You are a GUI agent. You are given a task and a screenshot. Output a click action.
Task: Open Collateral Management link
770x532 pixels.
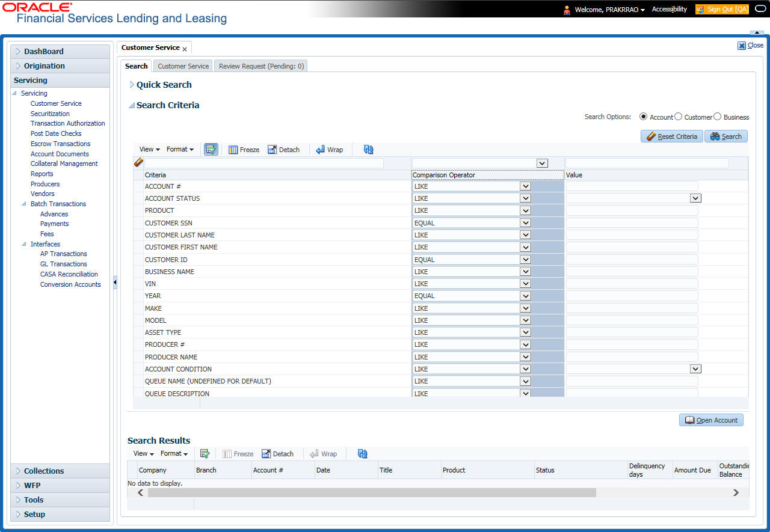pos(64,164)
